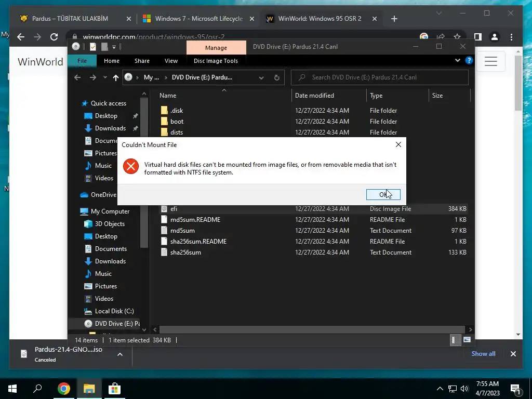
Task: Open pinned Downloads under Quick access
Action: point(110,128)
